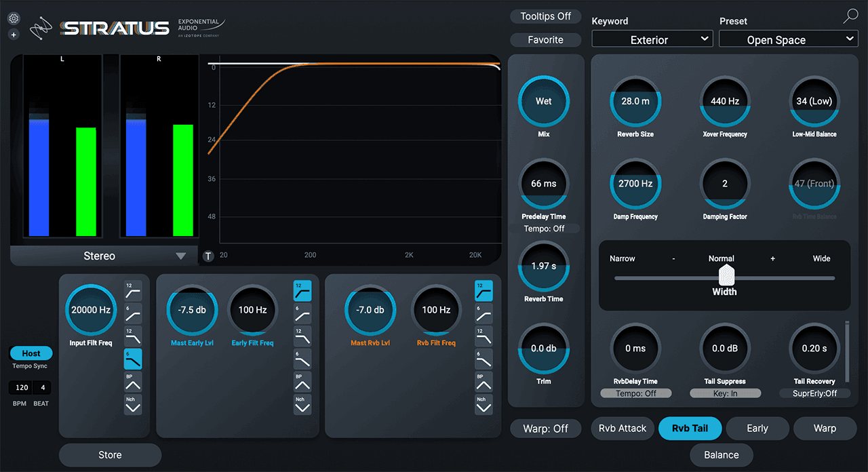This screenshot has height=472, width=868.
Task: Toggle Tempo: Off under Predelay Time
Action: pyautogui.click(x=544, y=229)
